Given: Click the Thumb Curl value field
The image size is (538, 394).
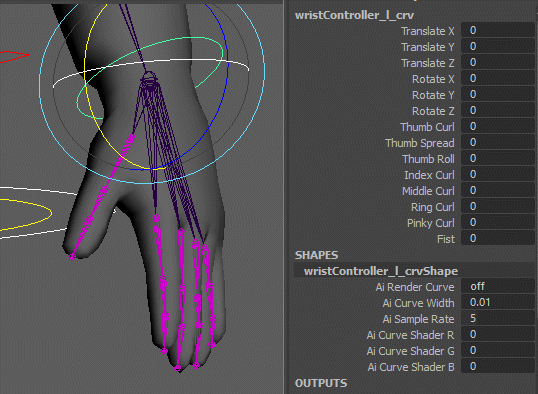Looking at the screenshot, I should 498,127.
